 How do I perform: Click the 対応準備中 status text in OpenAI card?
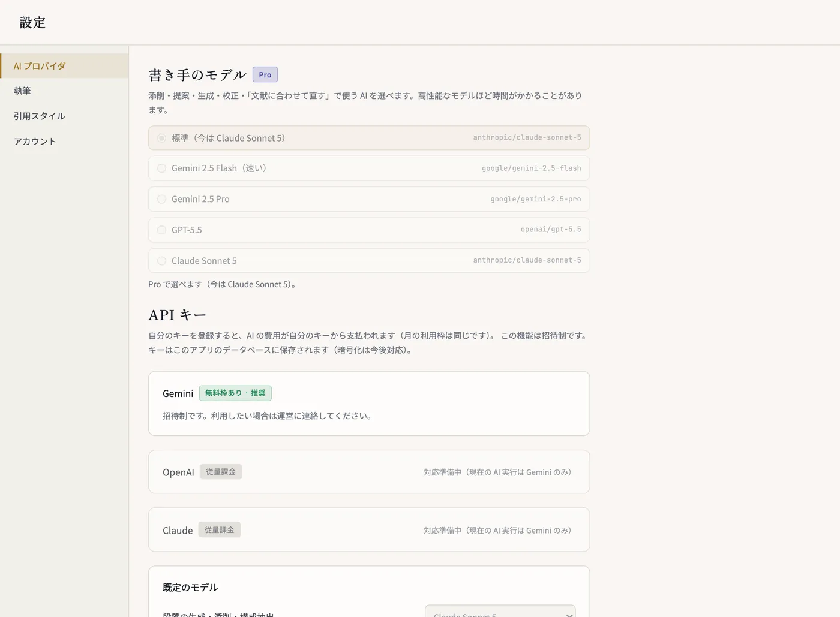499,472
